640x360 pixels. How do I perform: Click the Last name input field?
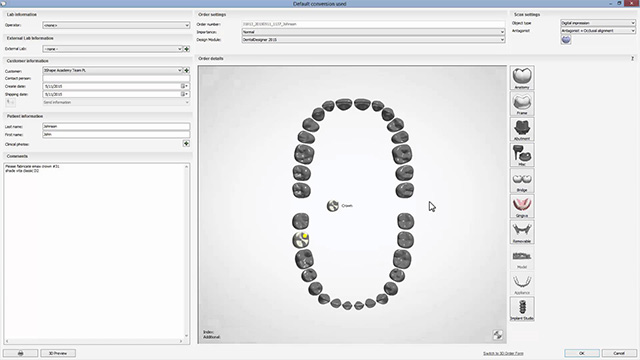(x=116, y=127)
